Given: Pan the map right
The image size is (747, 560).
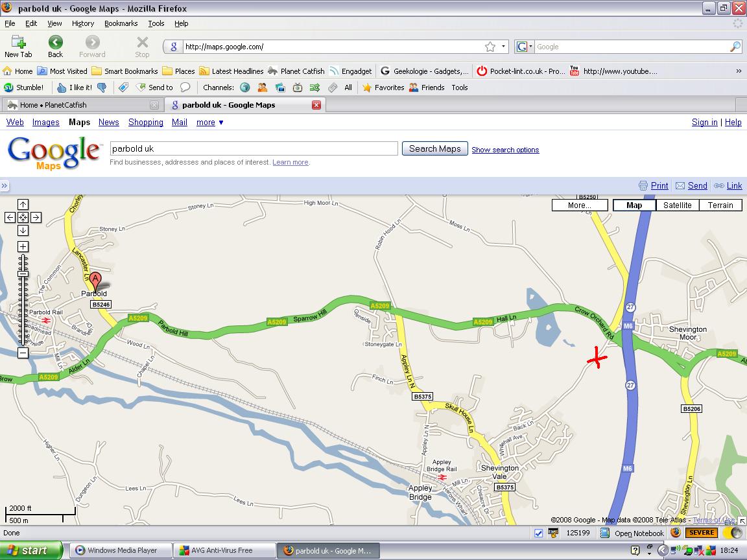Looking at the screenshot, I should (36, 218).
